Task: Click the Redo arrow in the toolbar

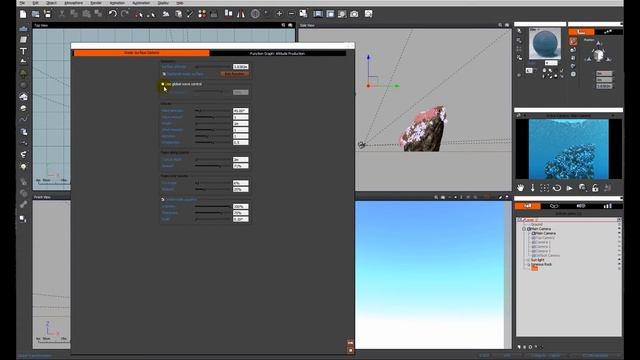Action: coord(124,14)
